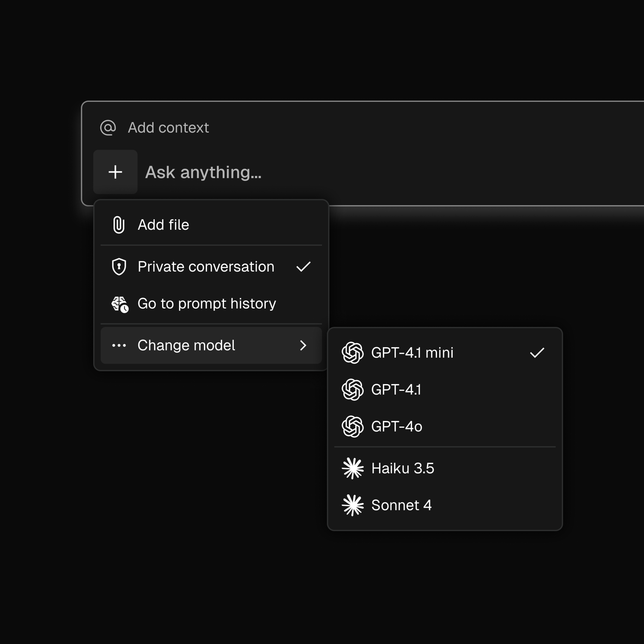Image resolution: width=644 pixels, height=644 pixels.
Task: Click the OpenAI logo next to GPT-4o
Action: click(353, 426)
